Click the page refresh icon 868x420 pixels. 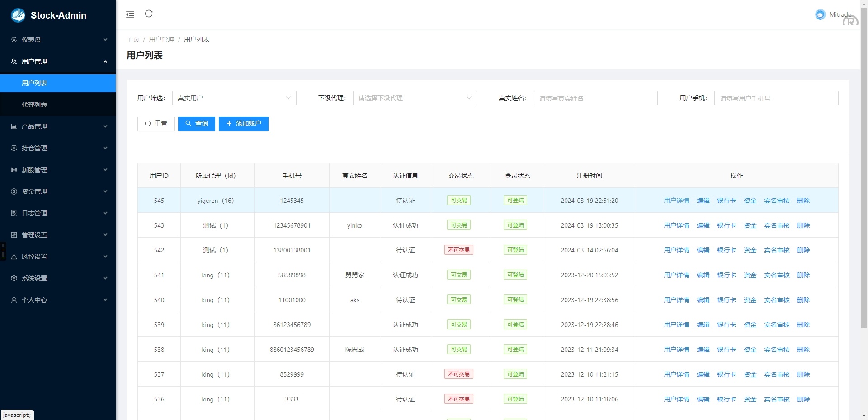(149, 14)
